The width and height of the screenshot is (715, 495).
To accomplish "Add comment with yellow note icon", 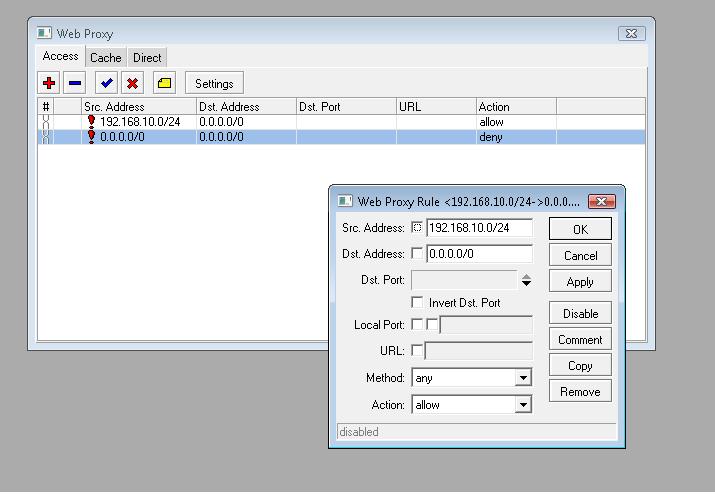I will (164, 83).
